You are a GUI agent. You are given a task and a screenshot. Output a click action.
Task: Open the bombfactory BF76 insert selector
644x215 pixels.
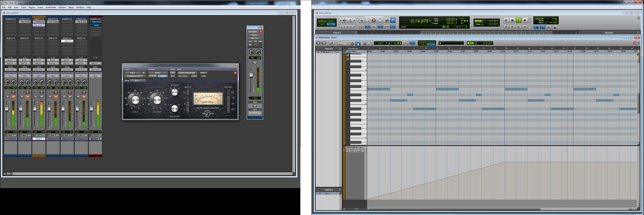[x=135, y=76]
